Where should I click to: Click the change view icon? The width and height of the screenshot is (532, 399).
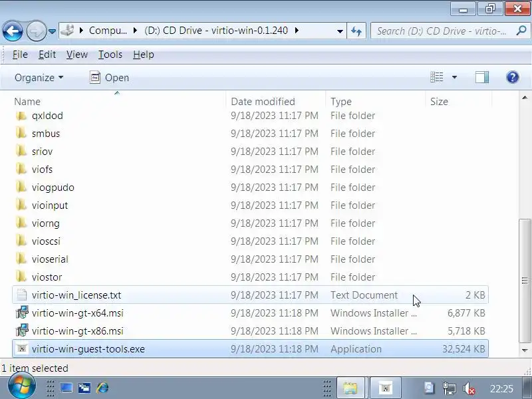click(x=437, y=77)
